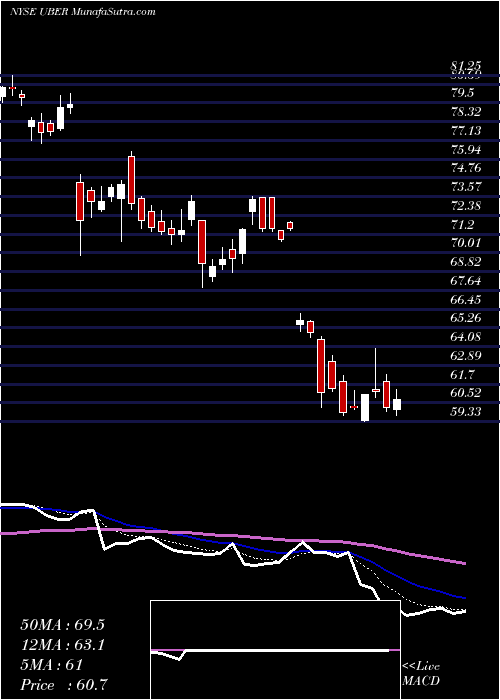
Task: Click the NYSE UBER MunafaSutra.com title text
Action: tap(82, 12)
